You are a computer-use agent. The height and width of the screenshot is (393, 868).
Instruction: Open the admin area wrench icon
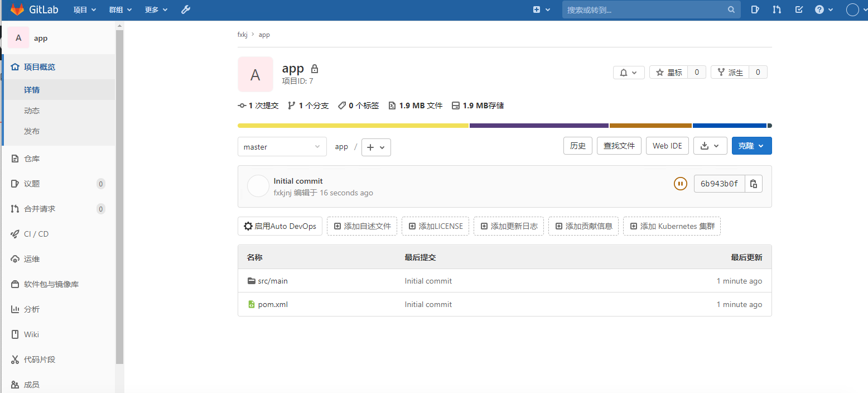click(x=186, y=9)
